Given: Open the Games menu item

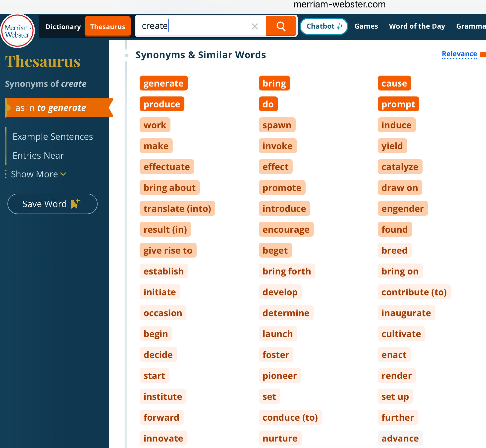Looking at the screenshot, I should coord(366,26).
